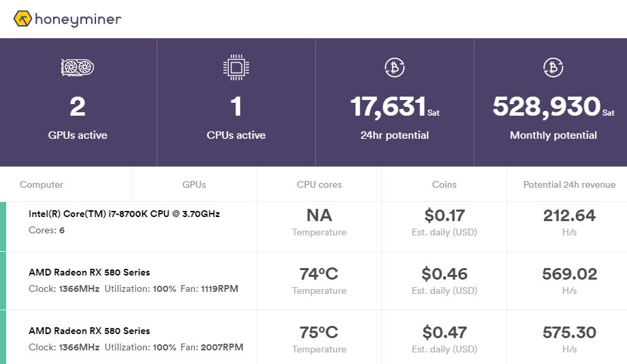
Task: Click the 212.64 H/s hashrate value
Action: pyautogui.click(x=569, y=216)
